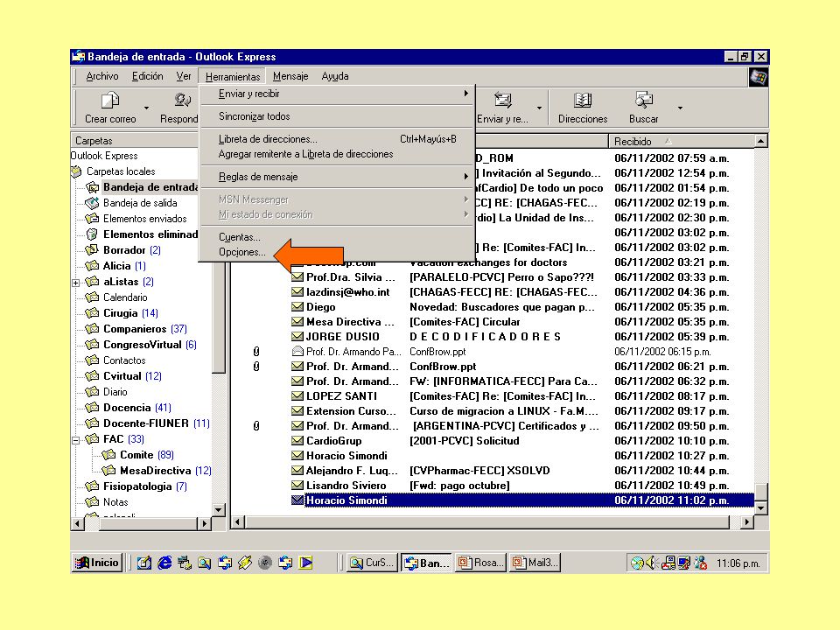Select the Elementos eliminados folder icon
This screenshot has width=840, height=630.
92,234
